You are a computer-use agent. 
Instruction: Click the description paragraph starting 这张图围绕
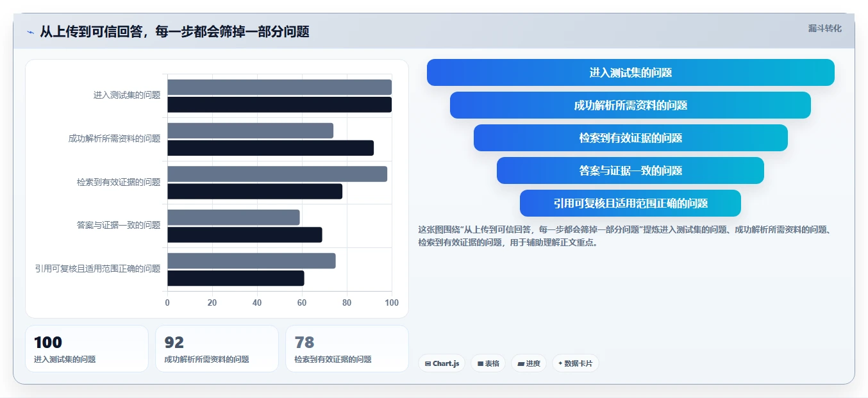pos(624,236)
